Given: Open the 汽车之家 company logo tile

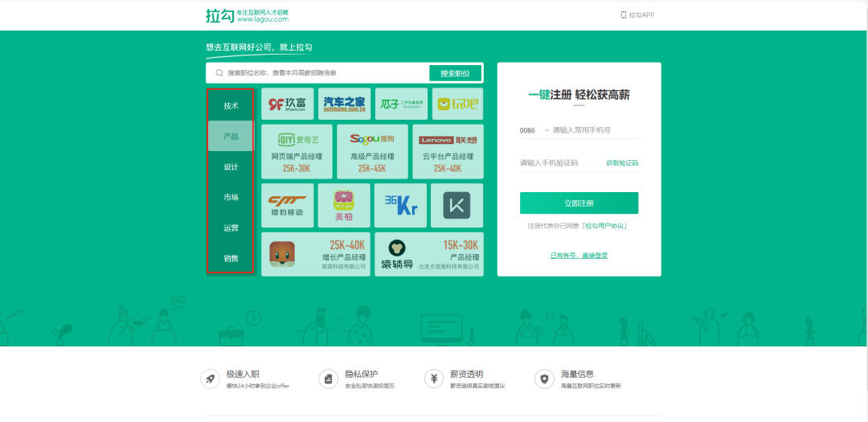Looking at the screenshot, I should [x=344, y=104].
